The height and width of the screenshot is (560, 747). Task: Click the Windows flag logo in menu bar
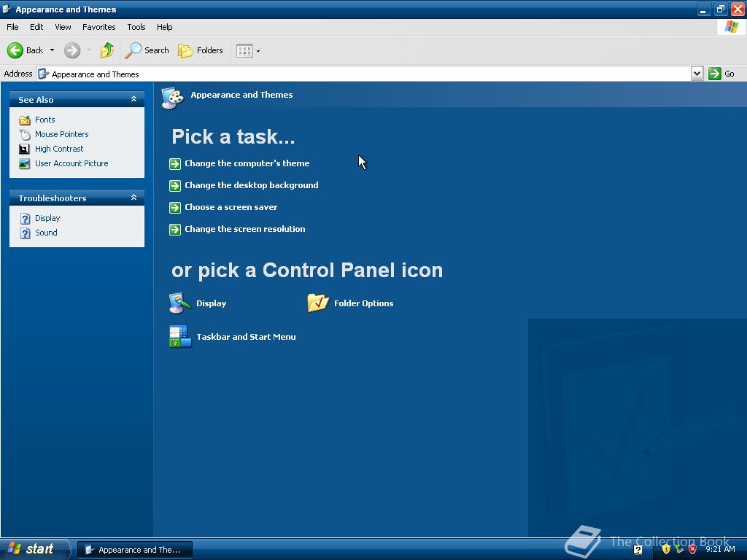(731, 27)
